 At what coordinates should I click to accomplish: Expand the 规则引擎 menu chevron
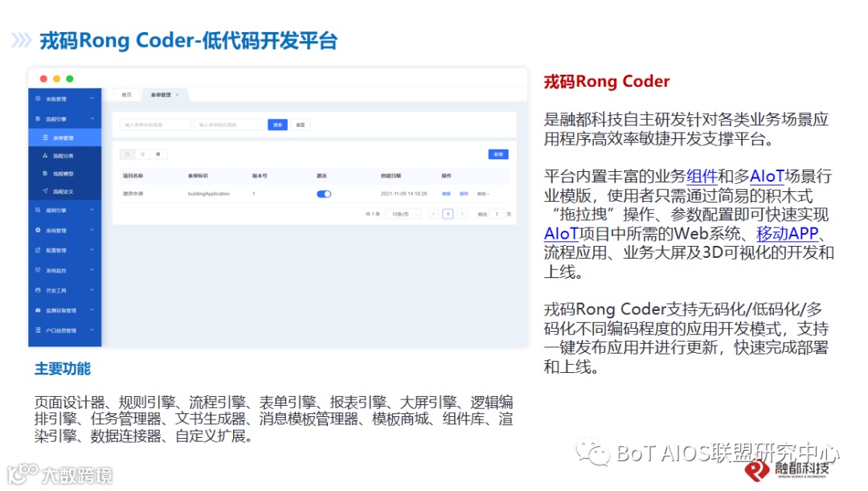pyautogui.click(x=92, y=210)
